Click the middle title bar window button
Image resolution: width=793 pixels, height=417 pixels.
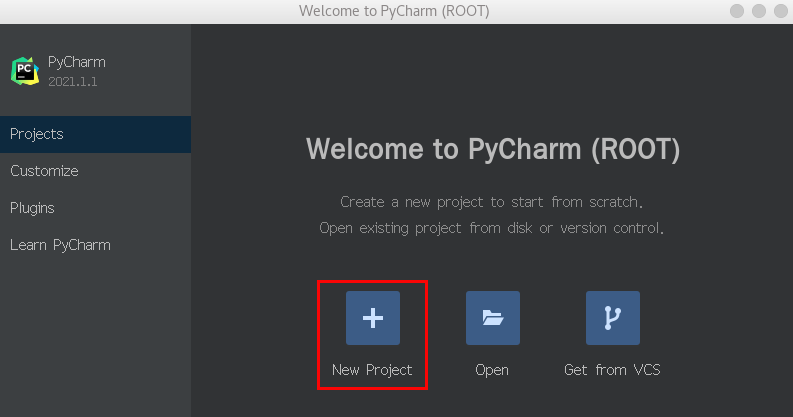759,11
